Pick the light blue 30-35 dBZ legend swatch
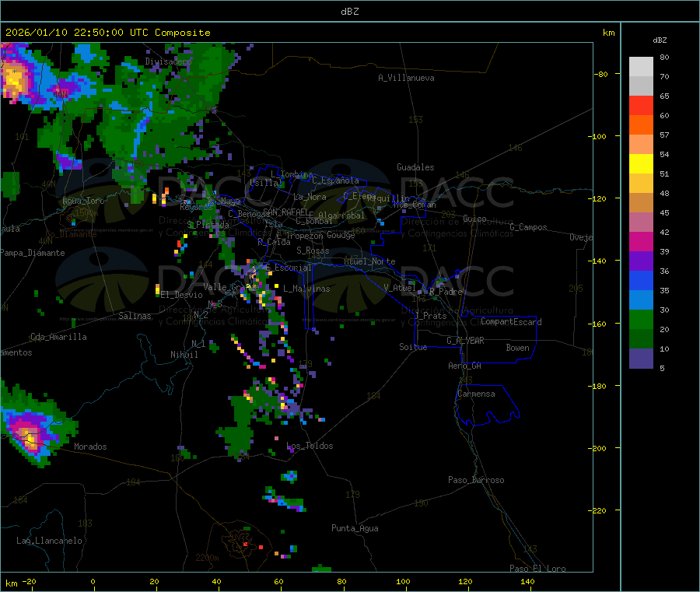 coord(641,300)
